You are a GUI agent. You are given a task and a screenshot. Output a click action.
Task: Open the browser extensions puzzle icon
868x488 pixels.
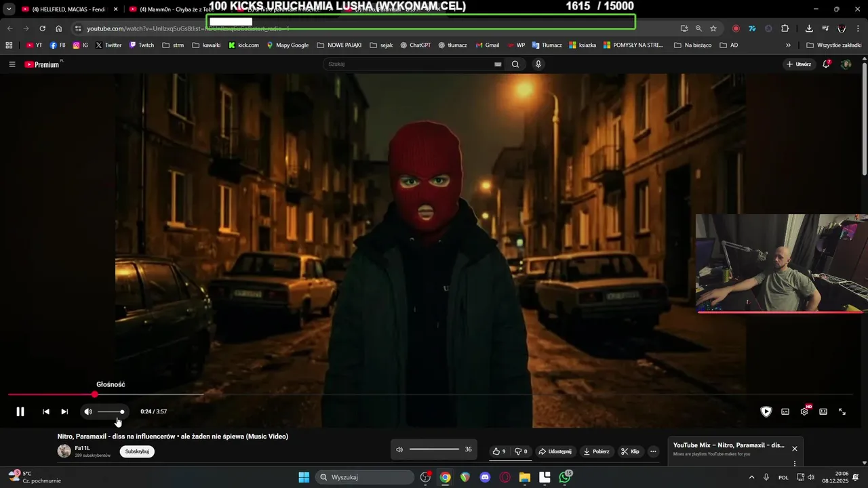tap(785, 28)
